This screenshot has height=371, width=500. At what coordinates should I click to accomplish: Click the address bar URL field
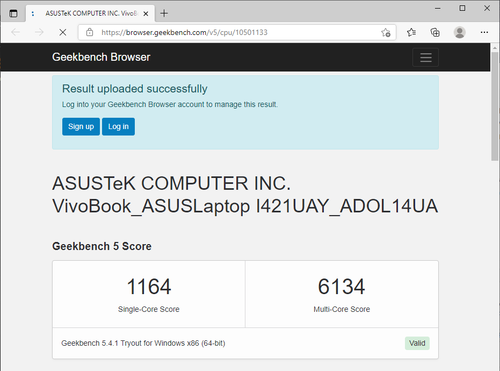[237, 32]
